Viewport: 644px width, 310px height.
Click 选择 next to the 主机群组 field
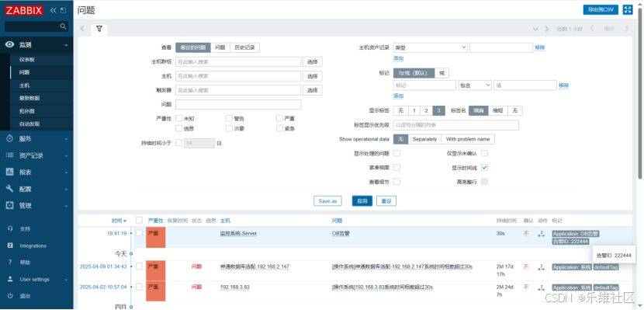(313, 61)
